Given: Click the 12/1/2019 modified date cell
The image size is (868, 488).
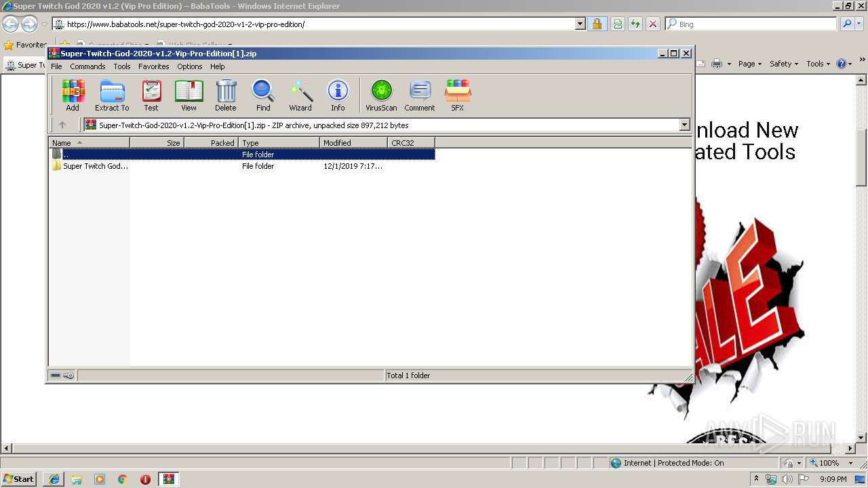Looking at the screenshot, I should (x=353, y=166).
